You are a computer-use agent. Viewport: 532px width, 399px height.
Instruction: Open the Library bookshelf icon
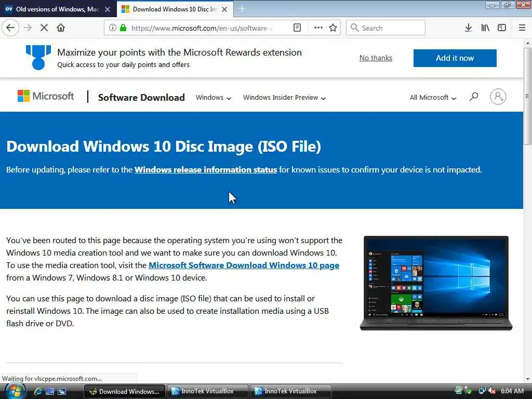coord(485,28)
